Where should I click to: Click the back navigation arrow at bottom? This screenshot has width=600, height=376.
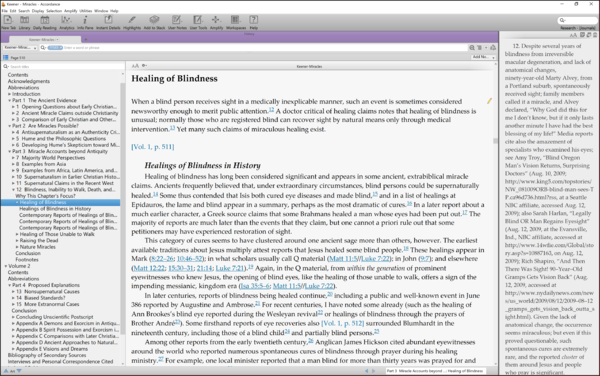[x=367, y=371]
